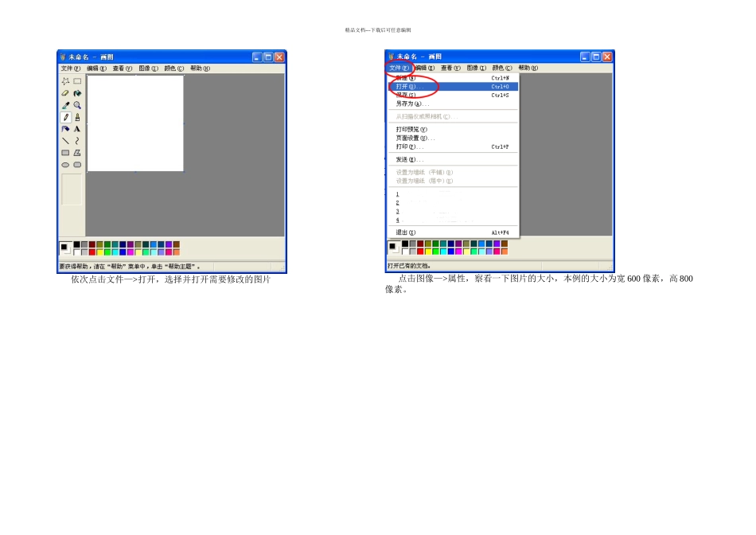Click the Paint app icon in left window title bar
756x535 pixels.
click(x=63, y=57)
